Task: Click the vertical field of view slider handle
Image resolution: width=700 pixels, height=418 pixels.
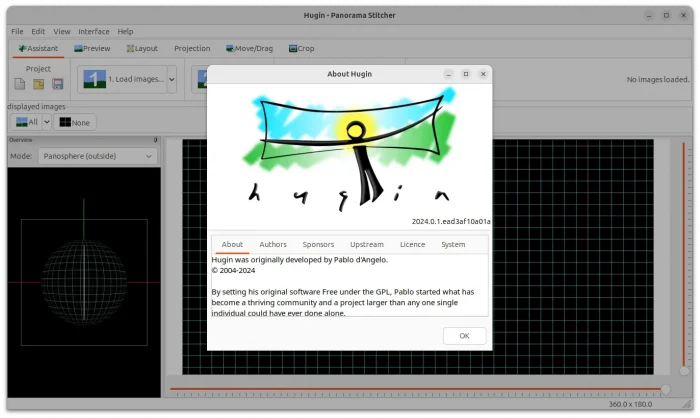Action: [684, 371]
